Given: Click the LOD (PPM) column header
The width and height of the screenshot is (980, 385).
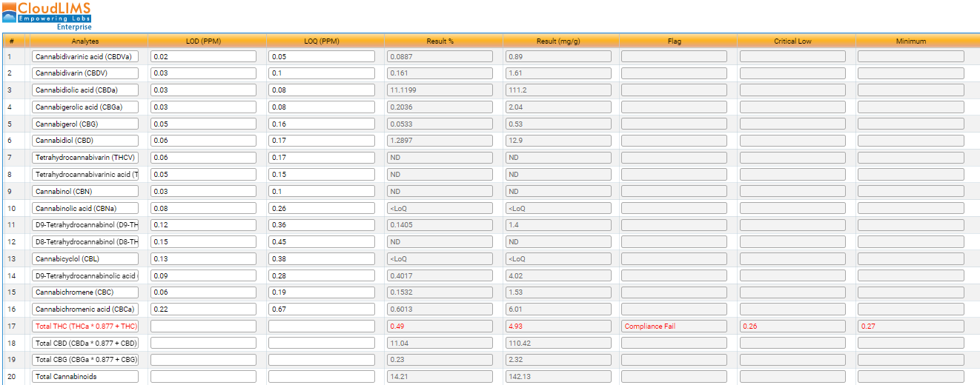Looking at the screenshot, I should (203, 41).
